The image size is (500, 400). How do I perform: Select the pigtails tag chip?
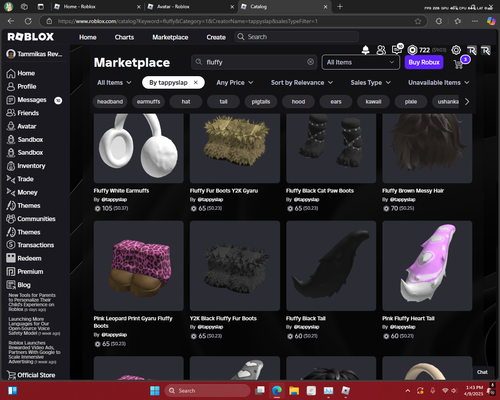(261, 102)
